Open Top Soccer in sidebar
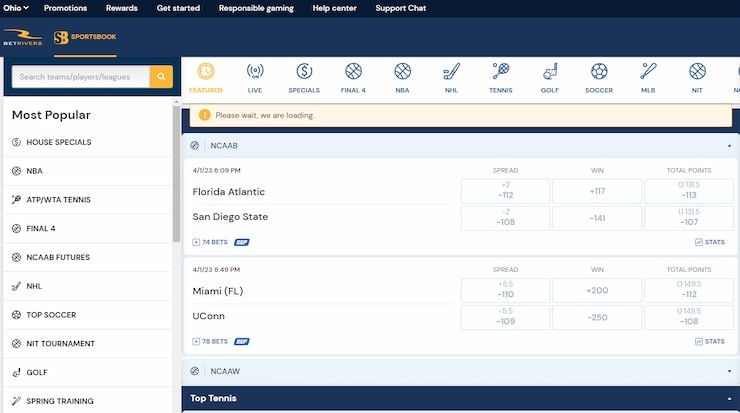This screenshot has width=740, height=413. click(88, 315)
